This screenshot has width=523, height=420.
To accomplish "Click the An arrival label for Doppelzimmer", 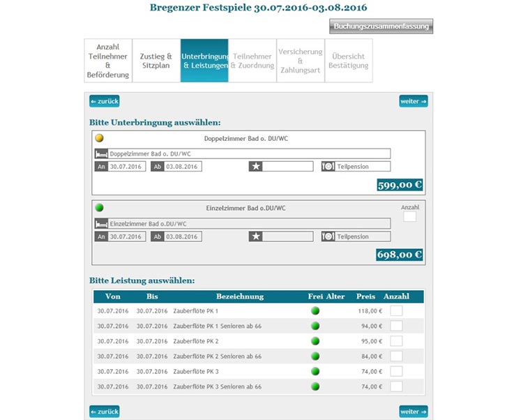I will pos(101,167).
